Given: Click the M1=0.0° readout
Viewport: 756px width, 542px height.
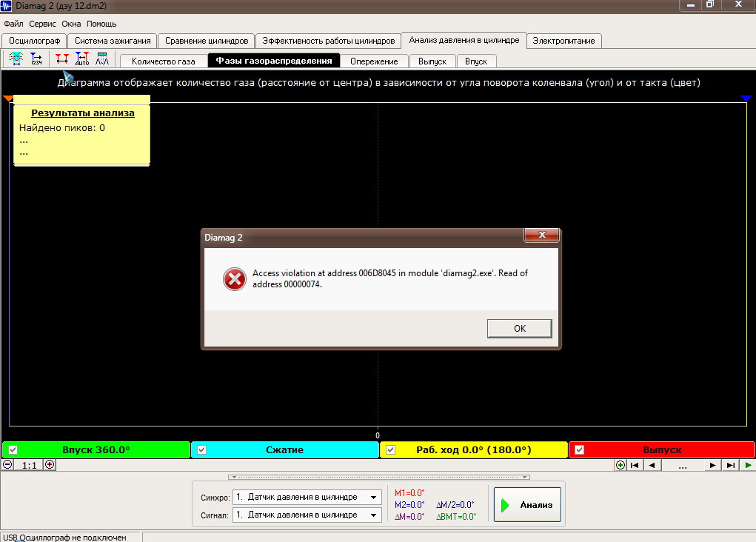Looking at the screenshot, I should (409, 493).
